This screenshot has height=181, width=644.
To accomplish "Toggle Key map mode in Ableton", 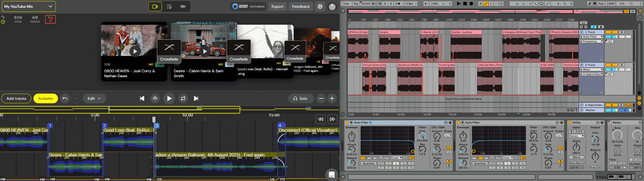I will click(x=601, y=3).
